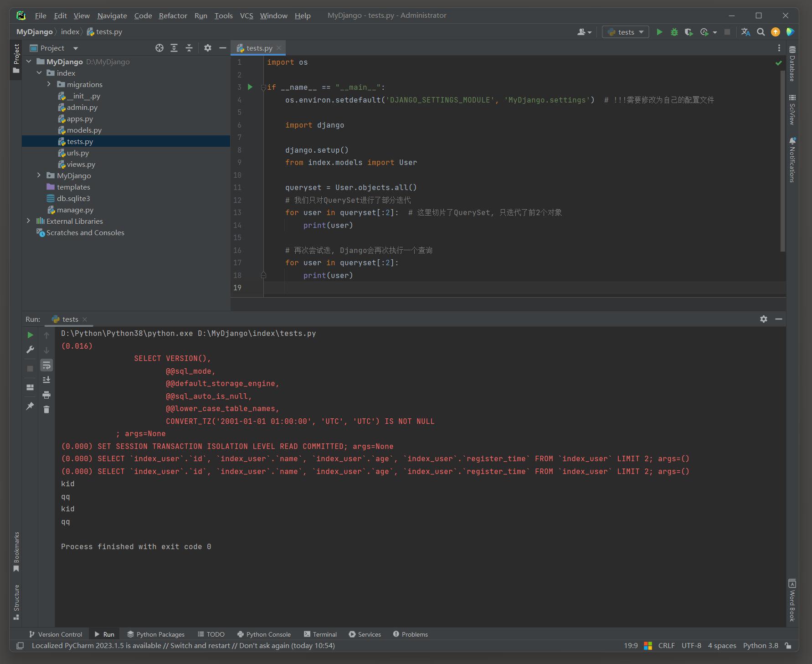812x664 pixels.
Task: Open the Database tool window
Action: pos(792,64)
